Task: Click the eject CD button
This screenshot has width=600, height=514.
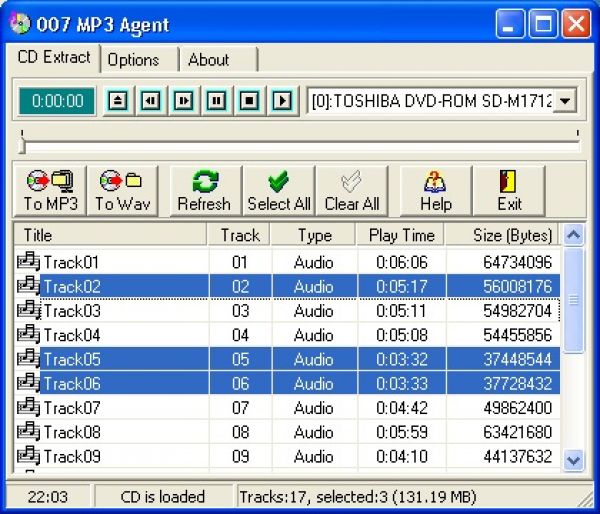Action: pyautogui.click(x=119, y=100)
